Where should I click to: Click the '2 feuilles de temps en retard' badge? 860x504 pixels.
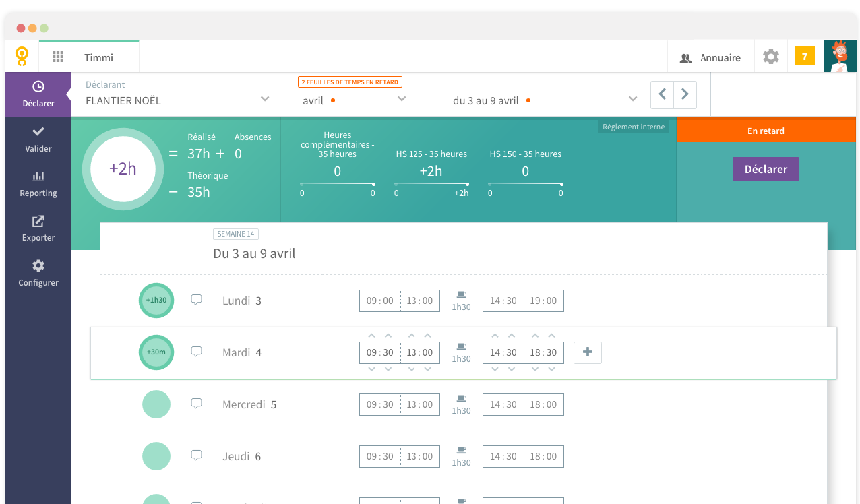pyautogui.click(x=350, y=82)
